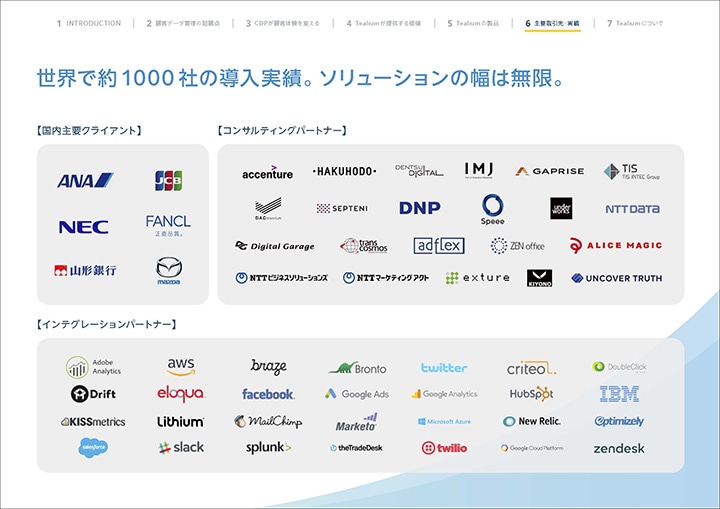
Task: Click the FANCL logo
Action: [168, 225]
